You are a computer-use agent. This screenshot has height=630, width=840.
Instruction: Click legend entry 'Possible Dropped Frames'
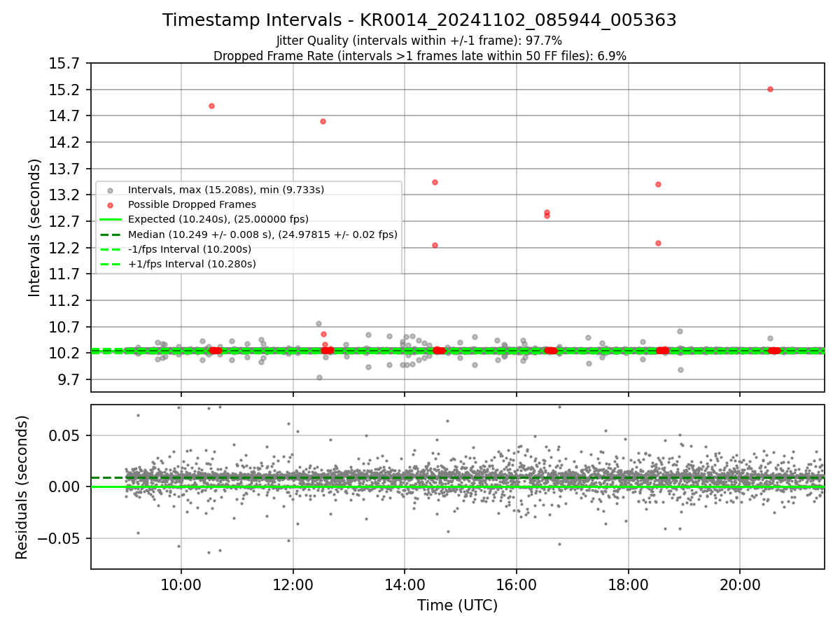(192, 204)
